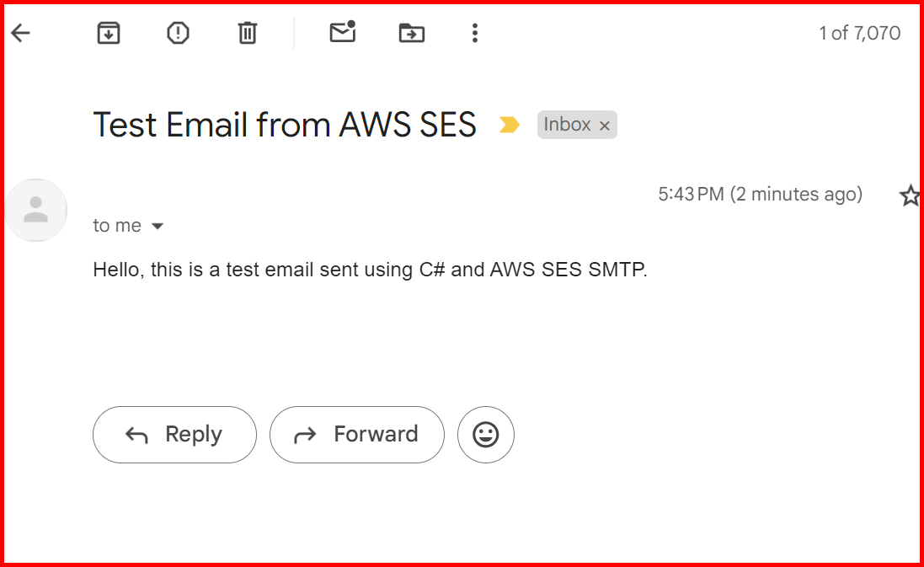924x567 pixels.
Task: Select the Inbox label tag
Action: tap(566, 124)
